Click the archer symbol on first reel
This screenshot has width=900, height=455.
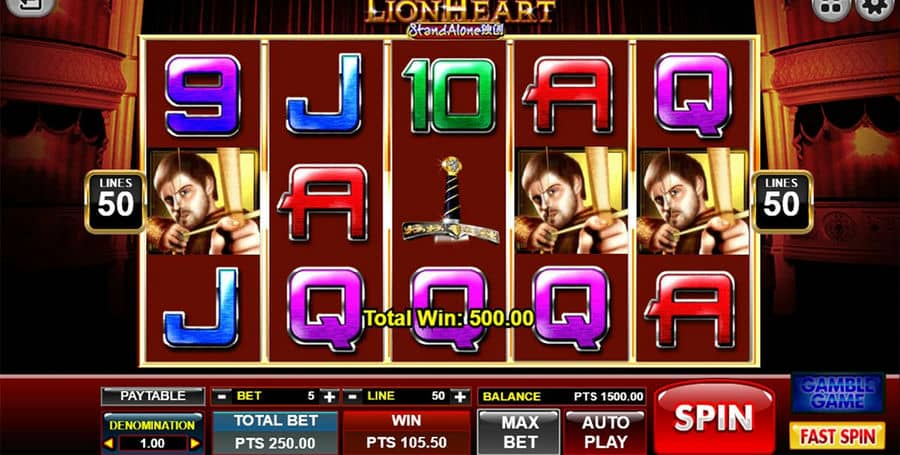point(203,200)
